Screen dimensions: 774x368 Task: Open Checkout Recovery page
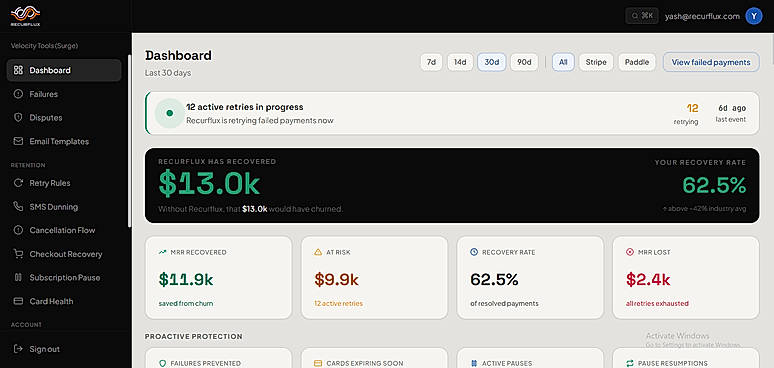64,254
